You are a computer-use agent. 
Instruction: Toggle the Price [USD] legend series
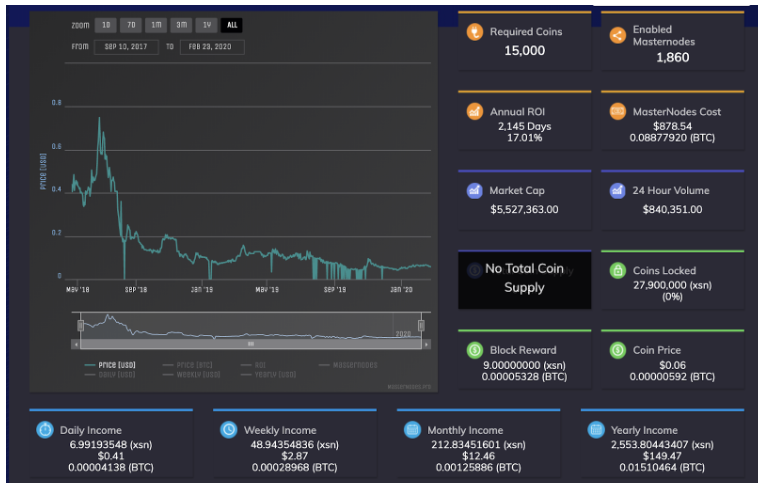pyautogui.click(x=110, y=365)
